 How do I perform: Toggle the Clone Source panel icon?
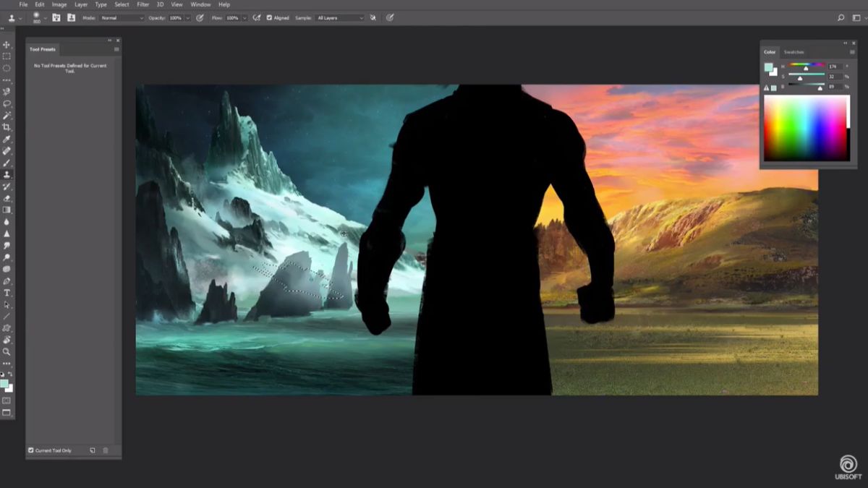pyautogui.click(x=70, y=17)
